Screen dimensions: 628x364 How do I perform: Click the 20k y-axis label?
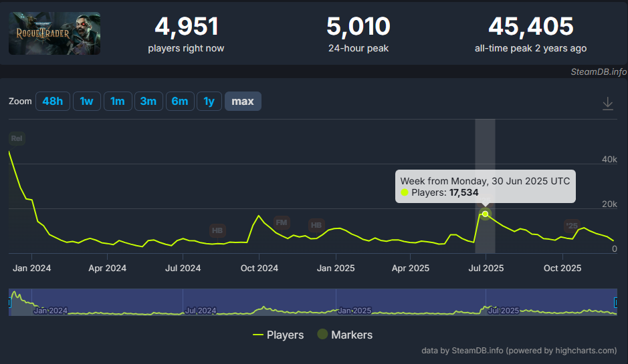[609, 204]
